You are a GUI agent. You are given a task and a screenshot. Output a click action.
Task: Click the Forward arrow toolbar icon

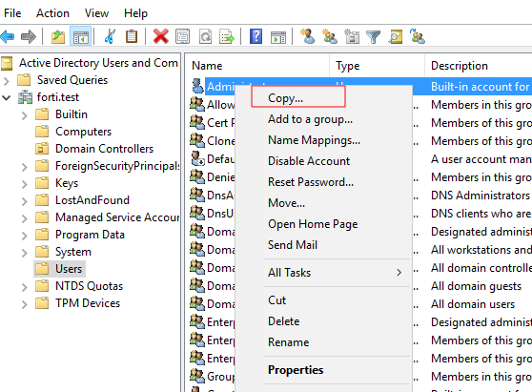[x=29, y=36]
